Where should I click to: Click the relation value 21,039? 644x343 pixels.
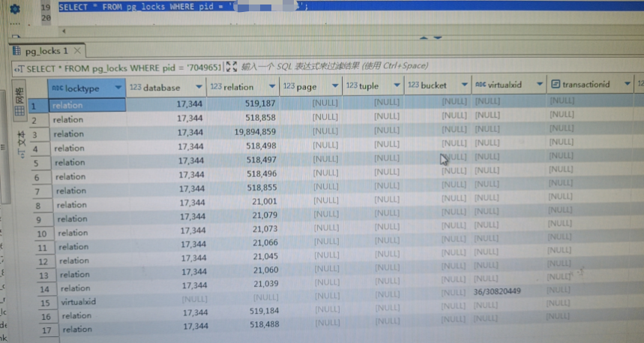click(x=265, y=284)
